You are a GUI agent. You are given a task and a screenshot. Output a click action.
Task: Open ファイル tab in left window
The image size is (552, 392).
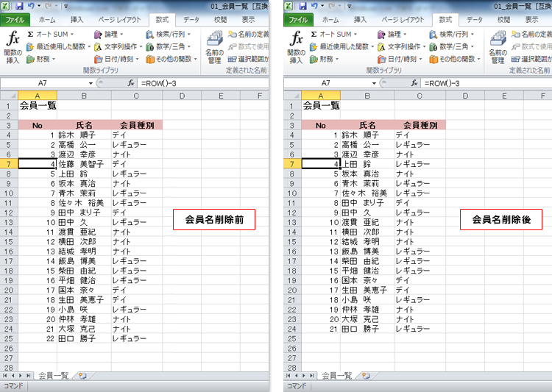click(15, 20)
